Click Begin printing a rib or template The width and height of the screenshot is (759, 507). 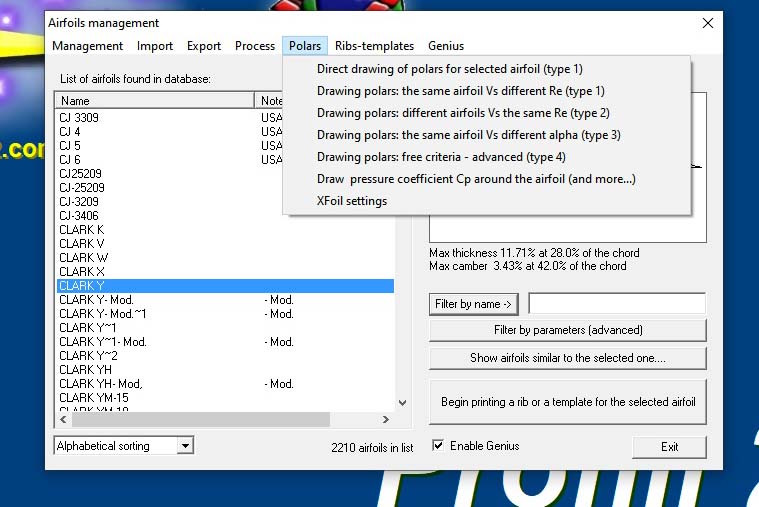(x=568, y=402)
